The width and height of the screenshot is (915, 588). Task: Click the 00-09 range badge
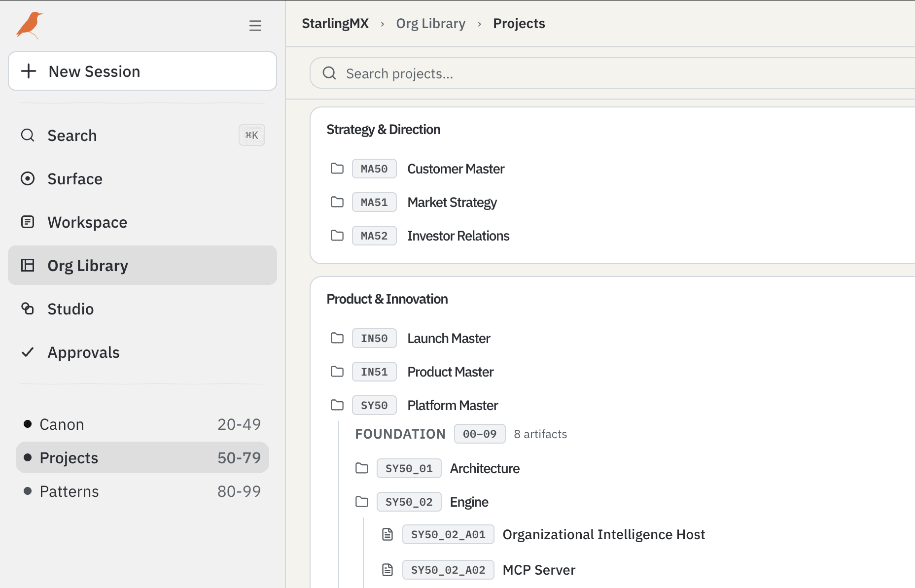(480, 434)
